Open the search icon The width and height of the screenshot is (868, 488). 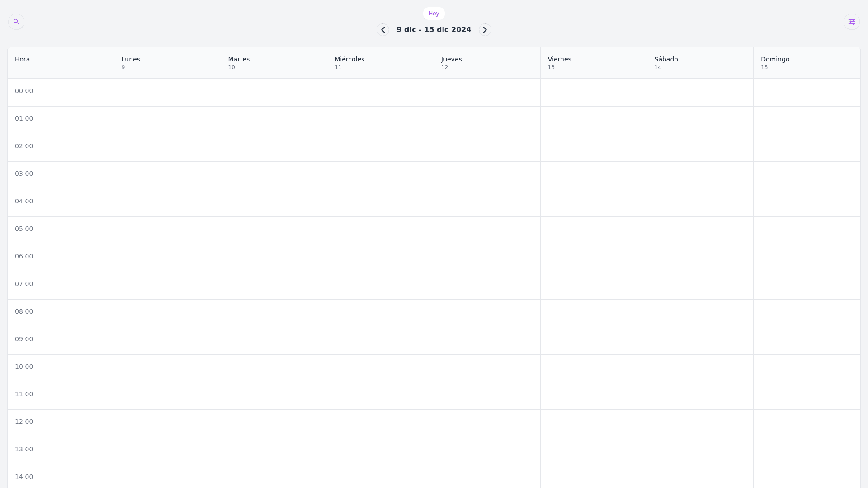[x=16, y=22]
